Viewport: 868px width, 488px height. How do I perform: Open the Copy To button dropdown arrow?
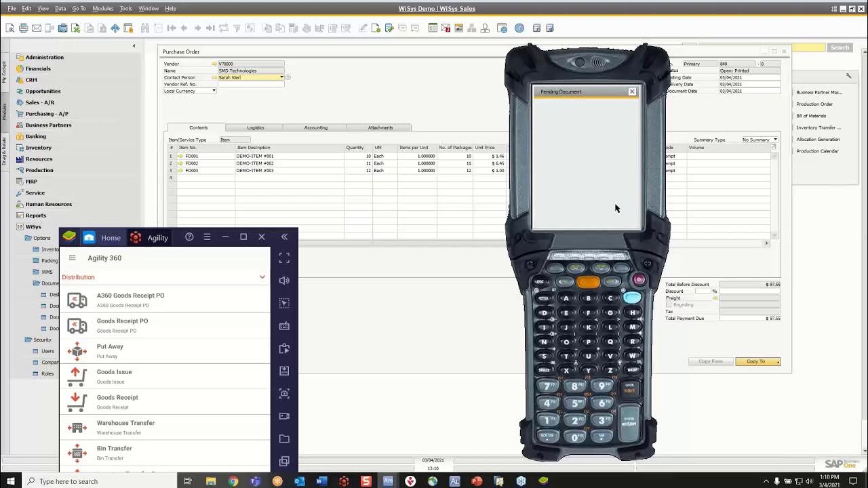(x=778, y=362)
